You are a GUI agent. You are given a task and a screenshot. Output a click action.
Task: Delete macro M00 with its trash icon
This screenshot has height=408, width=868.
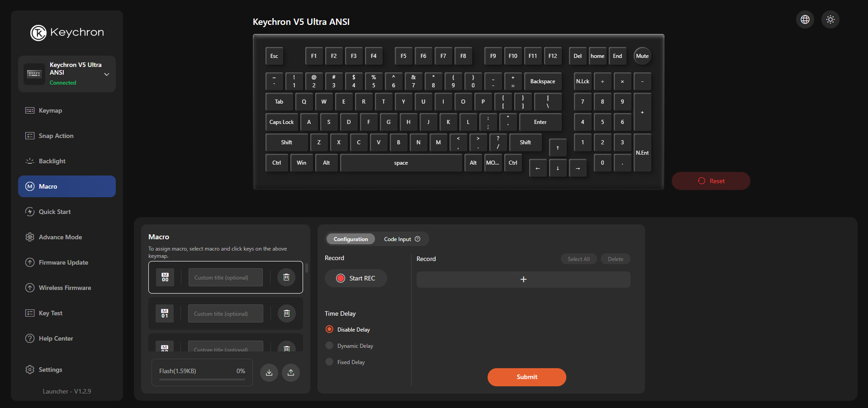tap(286, 277)
